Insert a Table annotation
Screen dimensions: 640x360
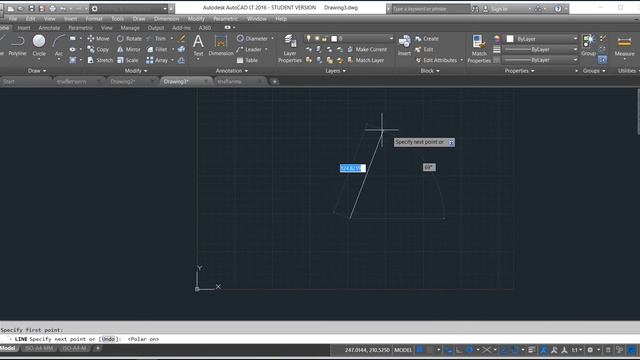tap(247, 60)
